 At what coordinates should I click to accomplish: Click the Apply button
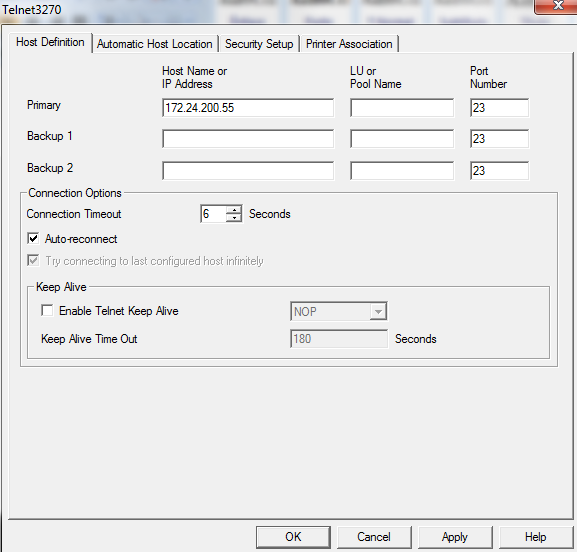455,537
